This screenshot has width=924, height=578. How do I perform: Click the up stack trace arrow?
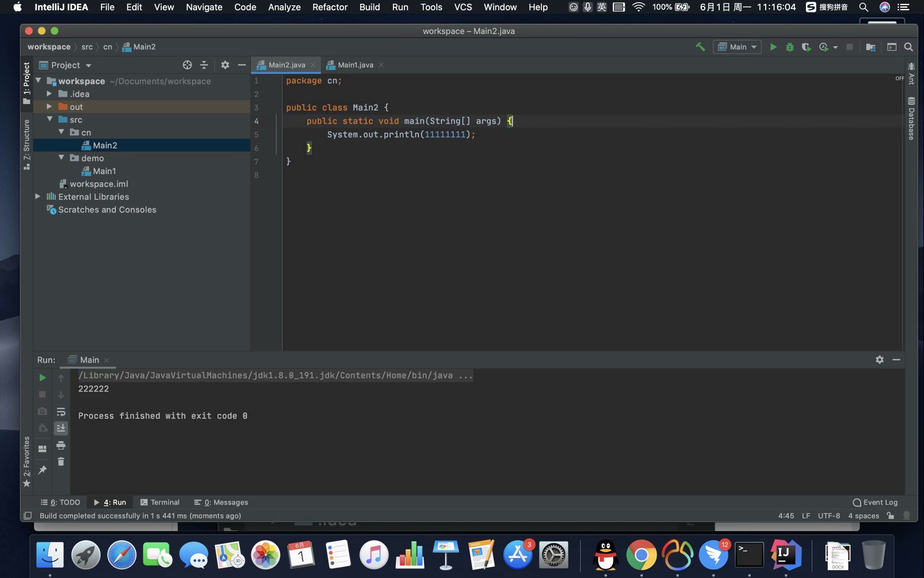pyautogui.click(x=61, y=378)
